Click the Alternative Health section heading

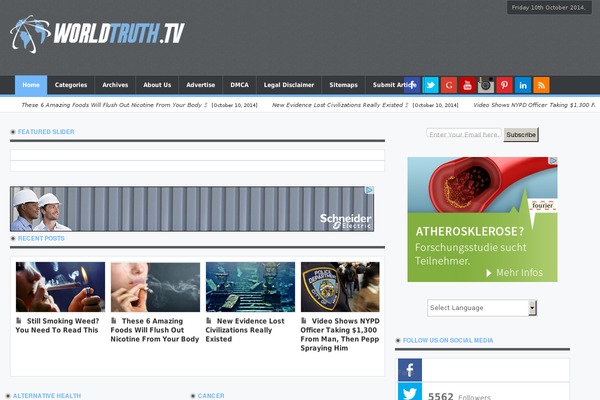pos(47,396)
